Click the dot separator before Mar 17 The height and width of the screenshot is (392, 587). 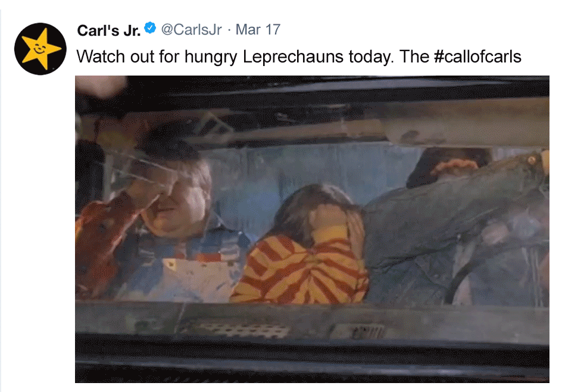229,30
